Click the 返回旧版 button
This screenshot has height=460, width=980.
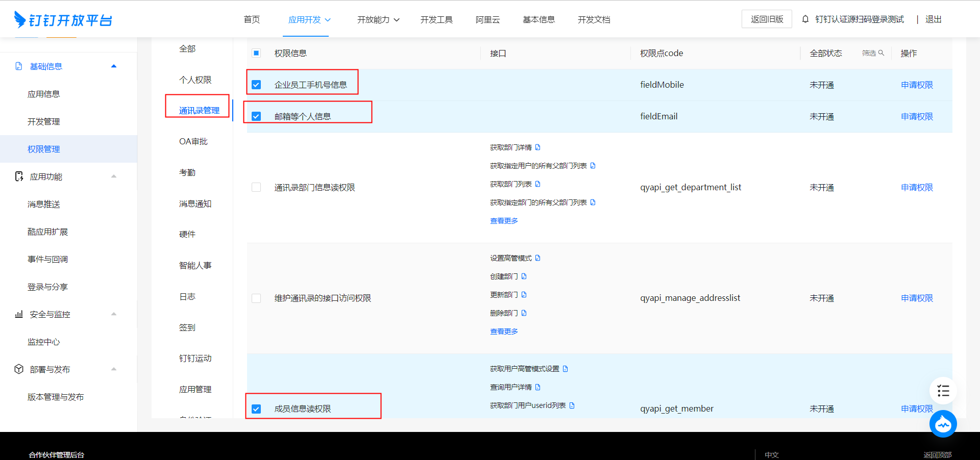tap(767, 19)
